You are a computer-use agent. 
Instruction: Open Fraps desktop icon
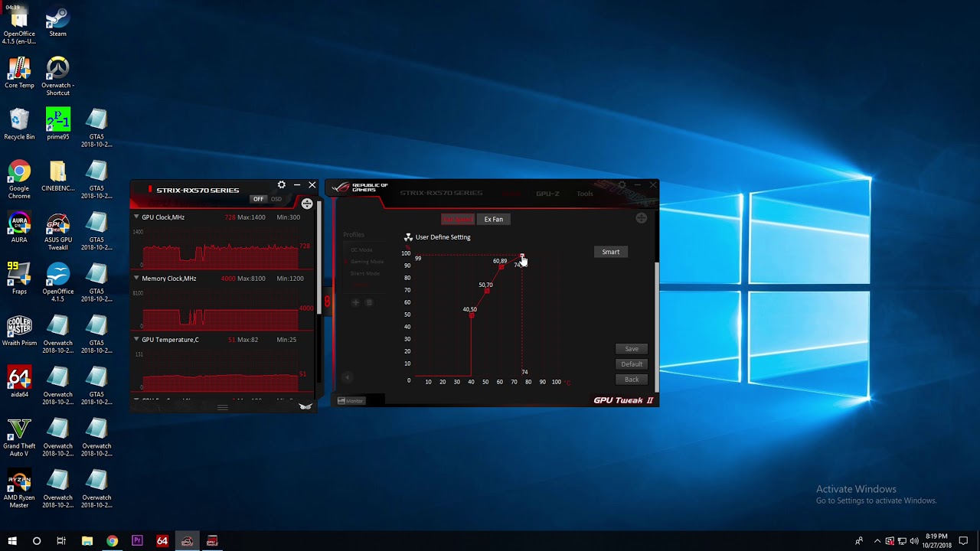coord(19,280)
